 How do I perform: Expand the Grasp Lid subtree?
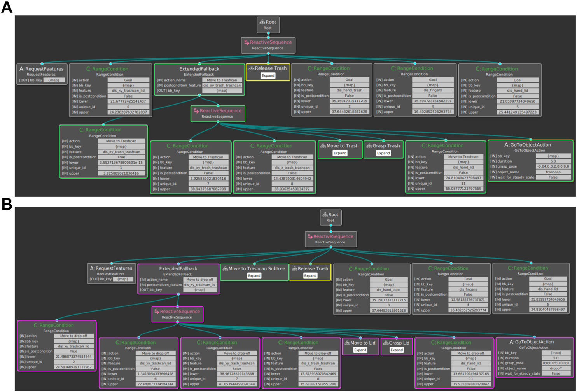pyautogui.click(x=396, y=350)
